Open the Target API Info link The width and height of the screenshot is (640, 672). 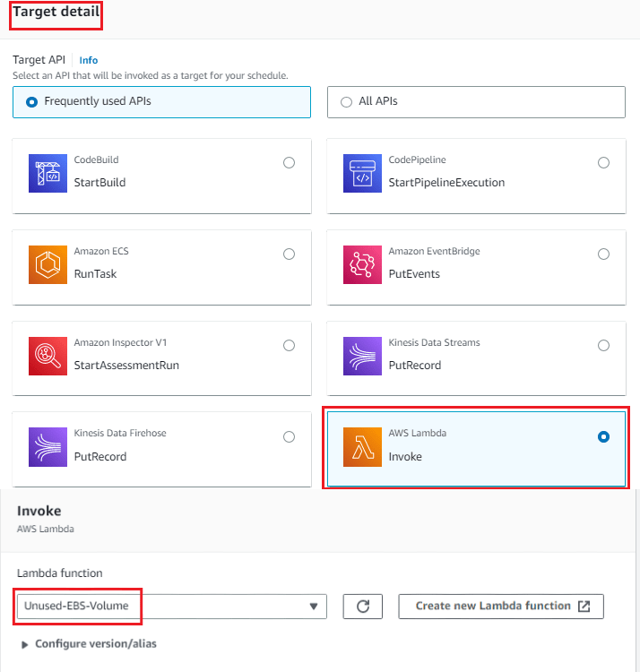coord(89,60)
